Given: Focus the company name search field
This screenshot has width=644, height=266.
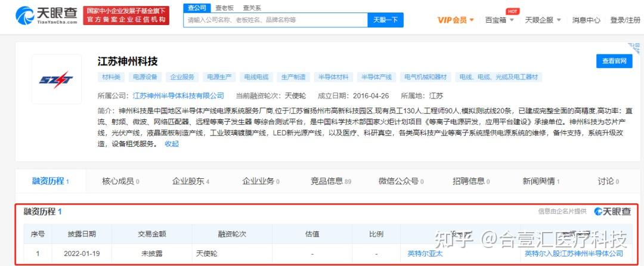Looking at the screenshot, I should [275, 20].
